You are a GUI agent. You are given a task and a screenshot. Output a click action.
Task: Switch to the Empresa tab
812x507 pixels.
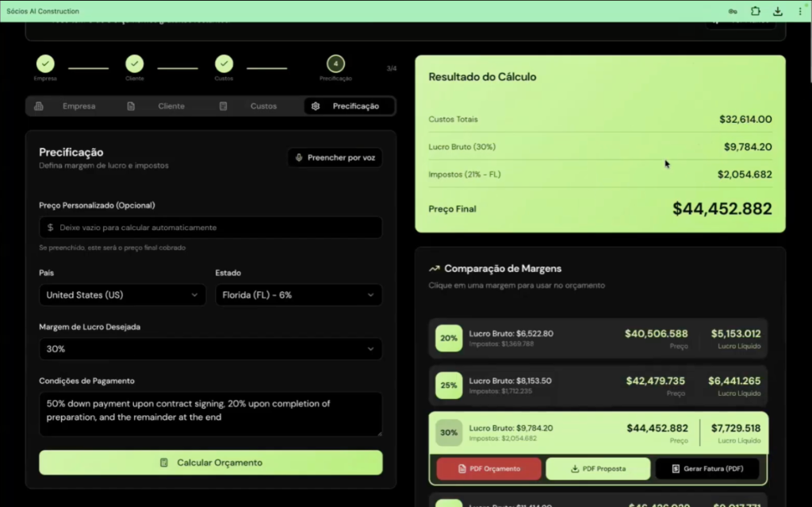(x=72, y=106)
